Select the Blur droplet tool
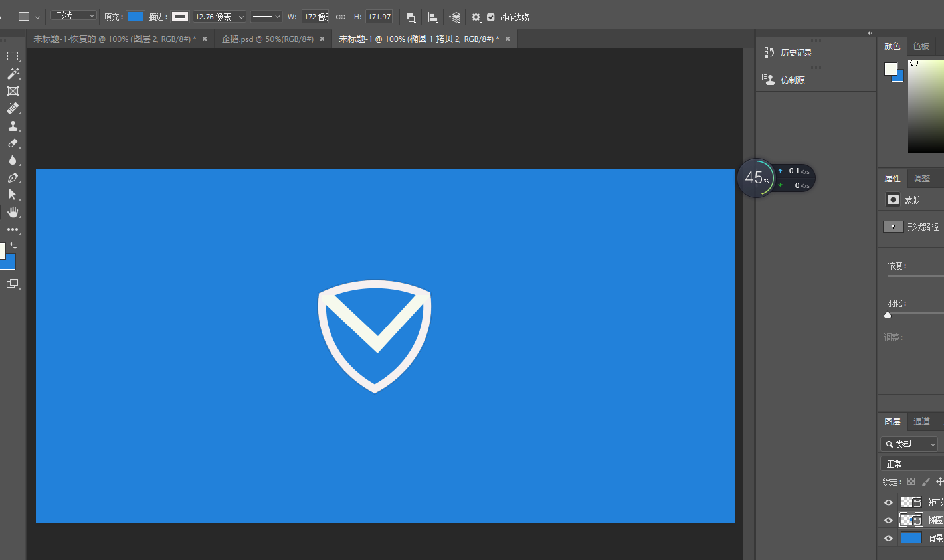This screenshot has height=560, width=944. point(13,160)
